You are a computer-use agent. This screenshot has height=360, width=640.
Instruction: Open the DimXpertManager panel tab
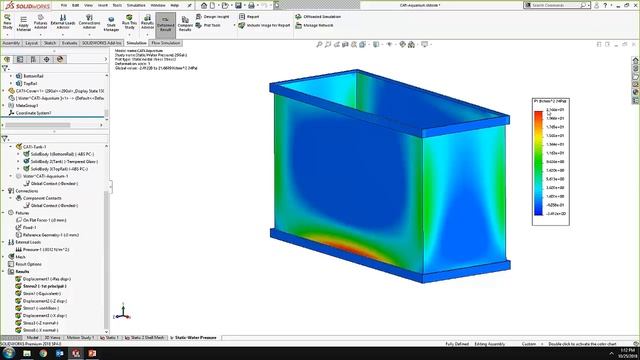point(47,60)
